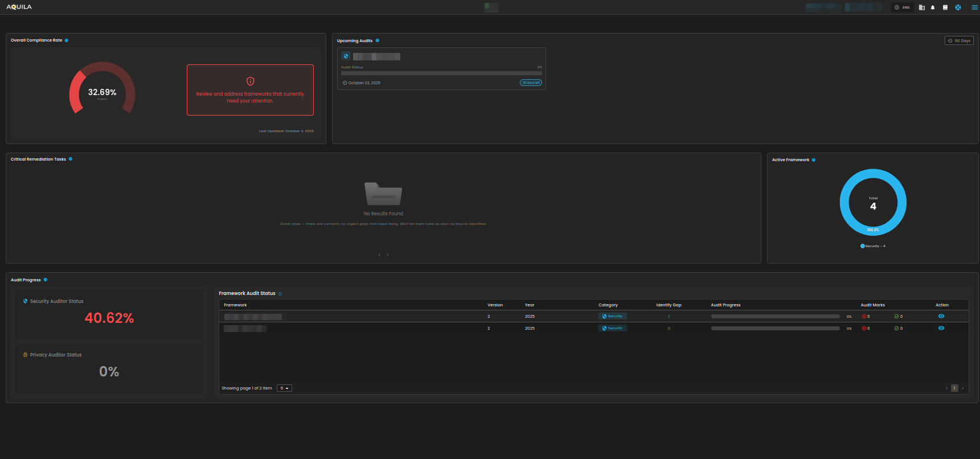
Task: Click info icon beside Critical Remediation Tasks
Action: [71, 159]
